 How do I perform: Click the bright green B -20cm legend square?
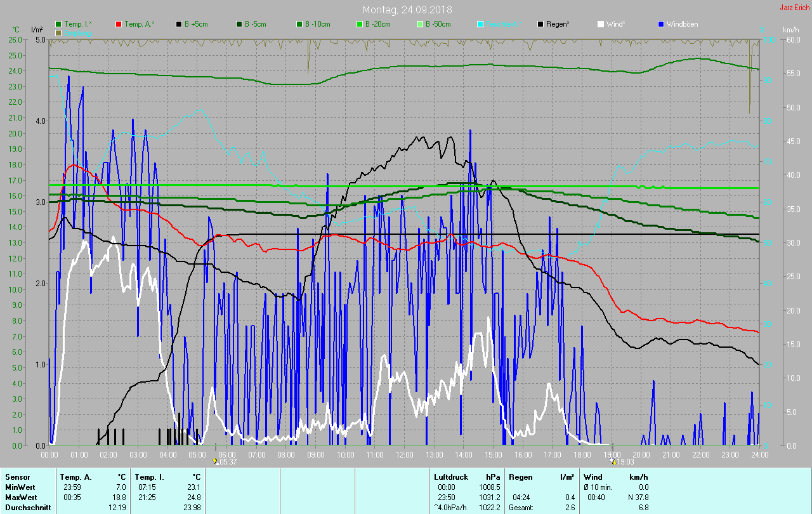pyautogui.click(x=359, y=24)
